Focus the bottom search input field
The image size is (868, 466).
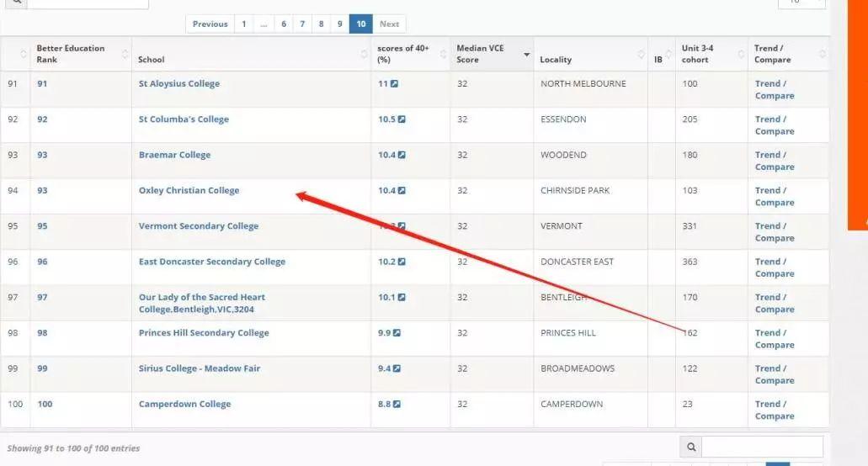click(x=762, y=447)
